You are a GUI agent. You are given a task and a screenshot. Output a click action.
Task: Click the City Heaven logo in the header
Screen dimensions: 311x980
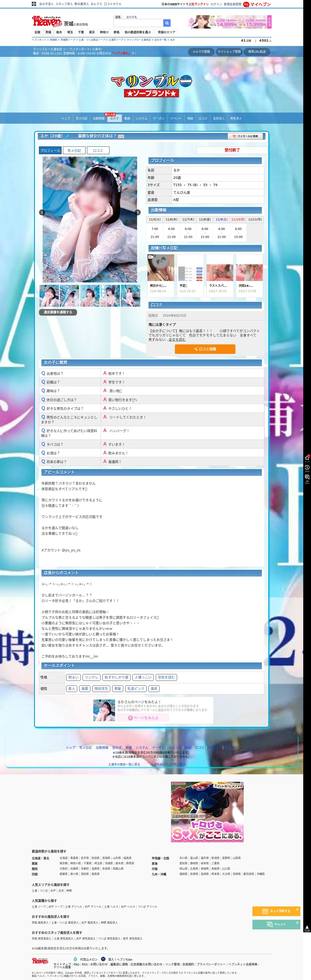click(x=47, y=21)
